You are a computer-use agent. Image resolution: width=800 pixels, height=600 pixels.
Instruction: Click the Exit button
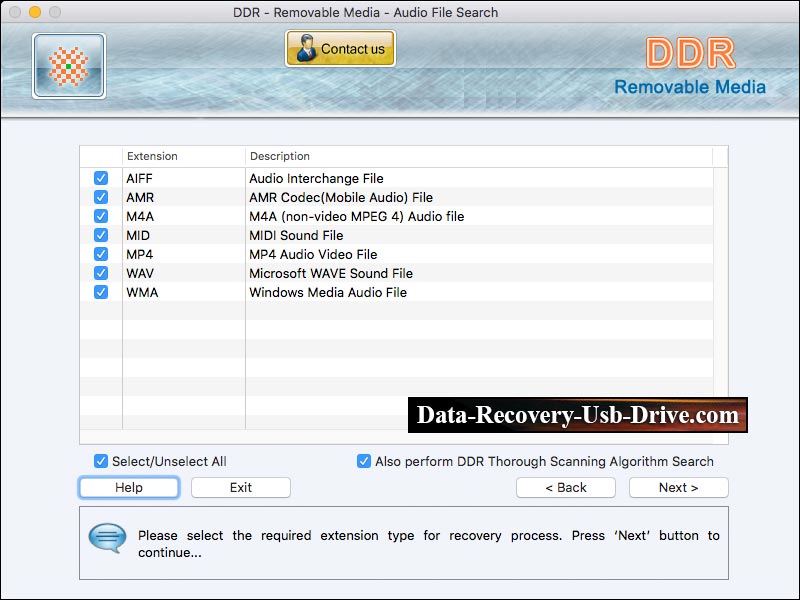point(240,487)
